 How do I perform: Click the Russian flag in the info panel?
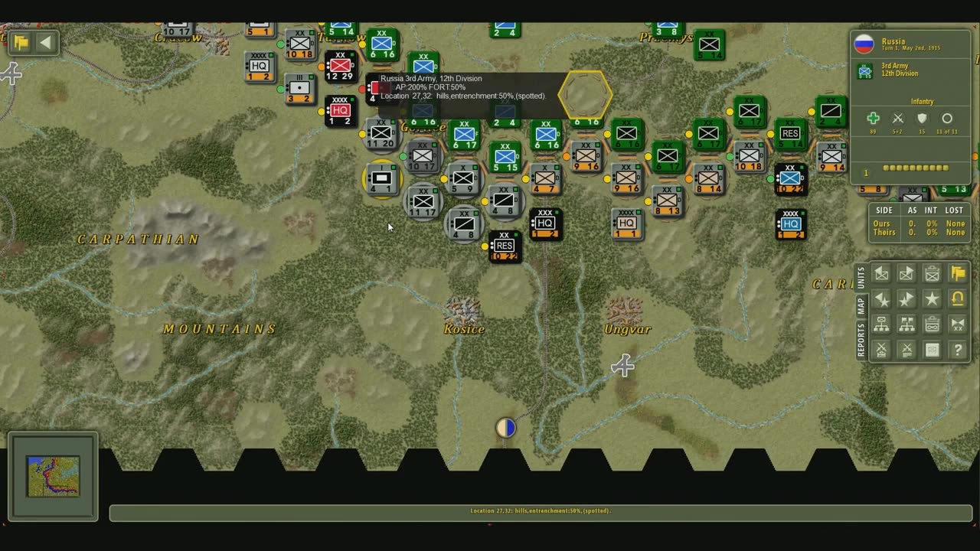click(864, 44)
